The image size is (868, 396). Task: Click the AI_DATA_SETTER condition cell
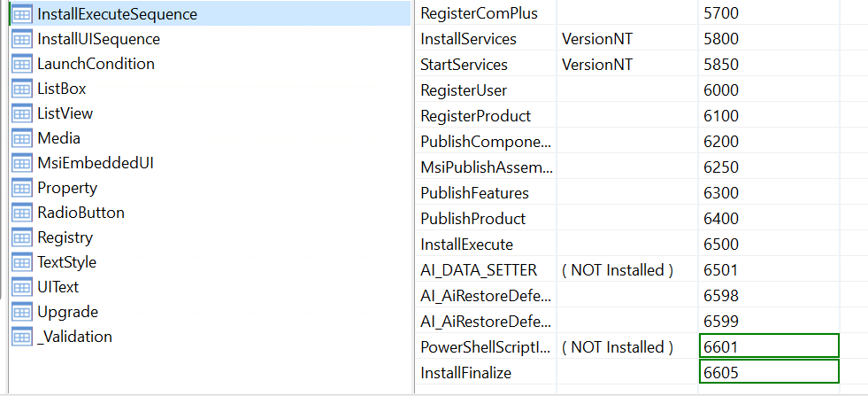pyautogui.click(x=626, y=269)
